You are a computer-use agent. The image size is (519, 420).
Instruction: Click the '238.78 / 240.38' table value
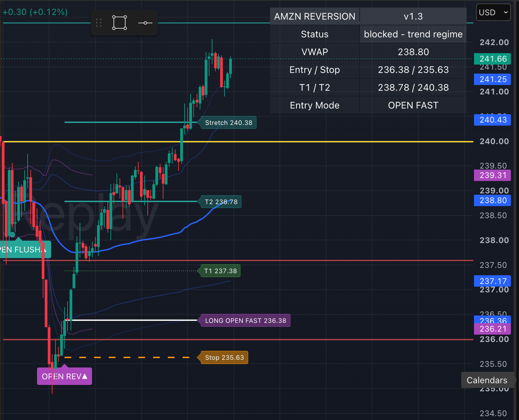pos(413,87)
